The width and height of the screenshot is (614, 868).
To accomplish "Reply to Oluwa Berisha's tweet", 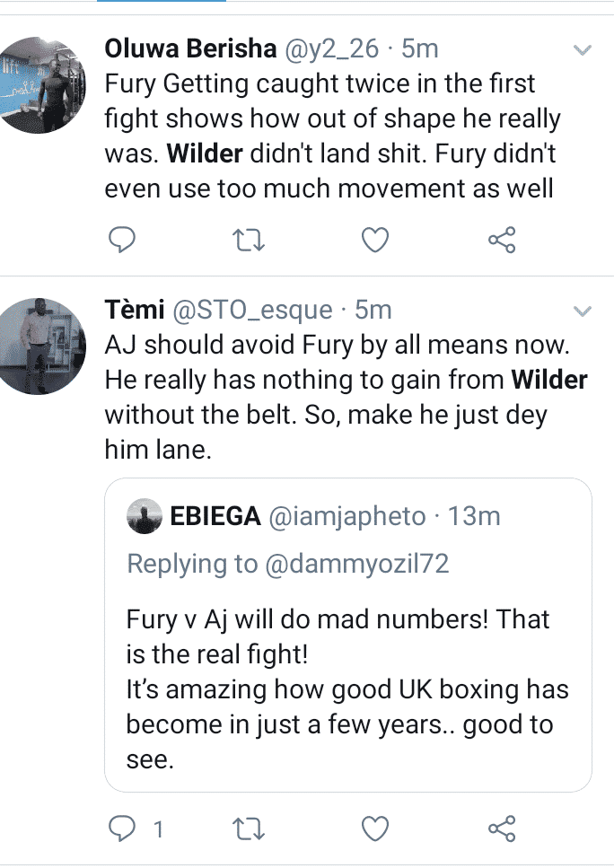I will (x=122, y=240).
